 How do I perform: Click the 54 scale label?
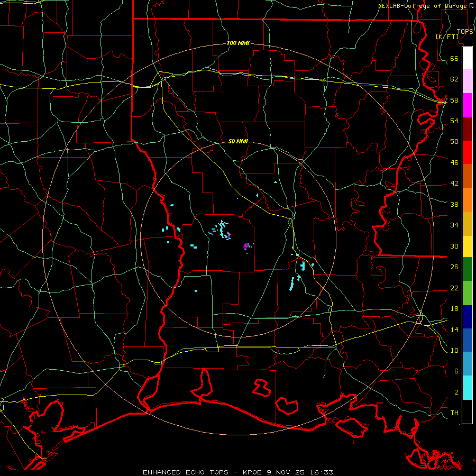[454, 121]
